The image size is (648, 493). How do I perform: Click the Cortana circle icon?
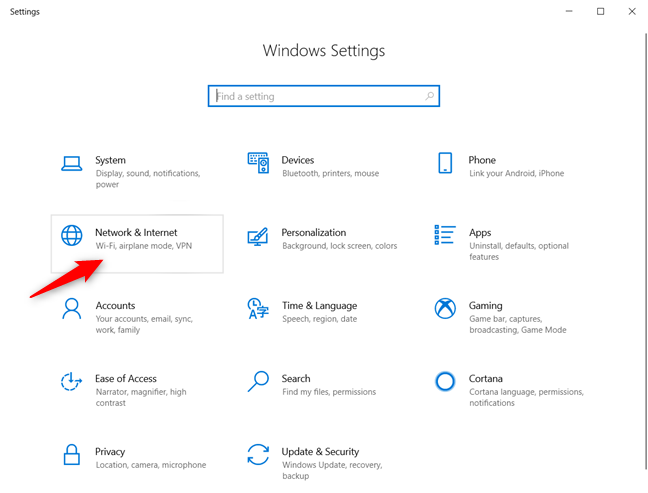click(x=445, y=381)
